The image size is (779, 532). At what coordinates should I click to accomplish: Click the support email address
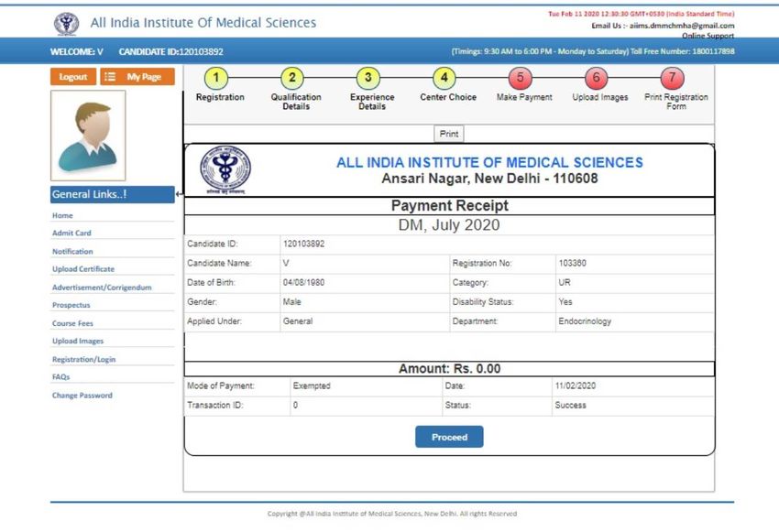[682, 26]
